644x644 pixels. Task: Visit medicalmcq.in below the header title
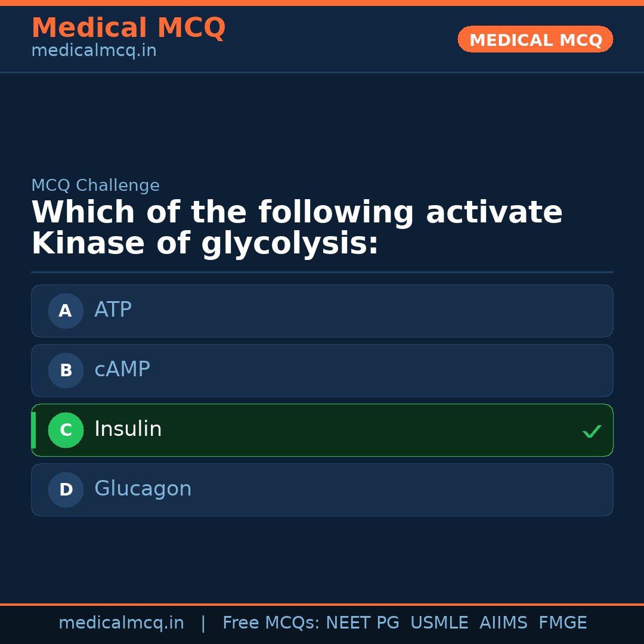pyautogui.click(x=94, y=50)
